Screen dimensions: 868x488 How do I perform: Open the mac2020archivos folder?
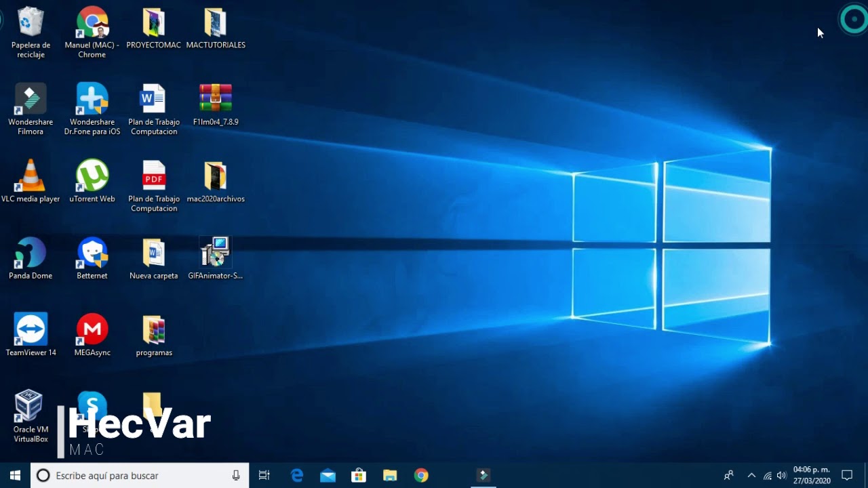(216, 181)
